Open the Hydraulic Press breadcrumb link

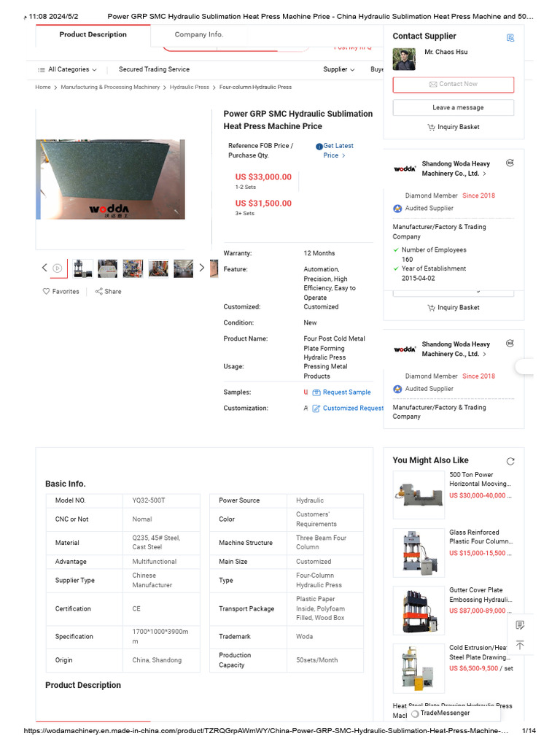point(189,88)
